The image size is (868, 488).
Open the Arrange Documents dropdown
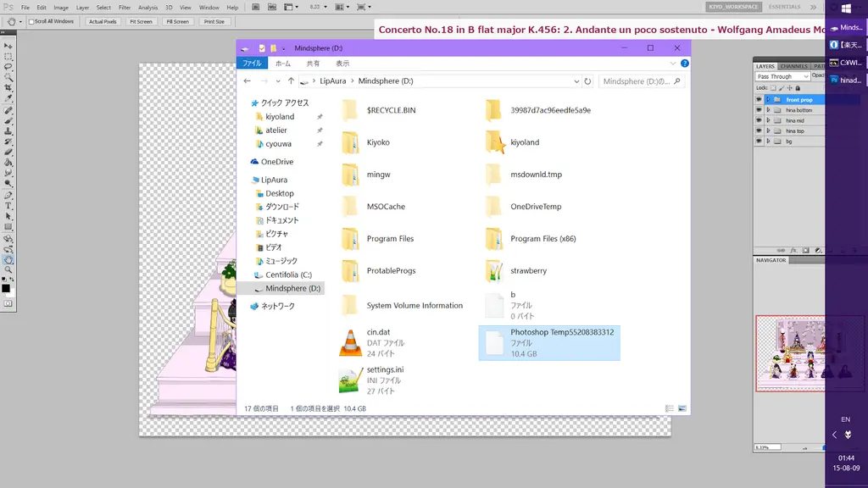coord(342,7)
